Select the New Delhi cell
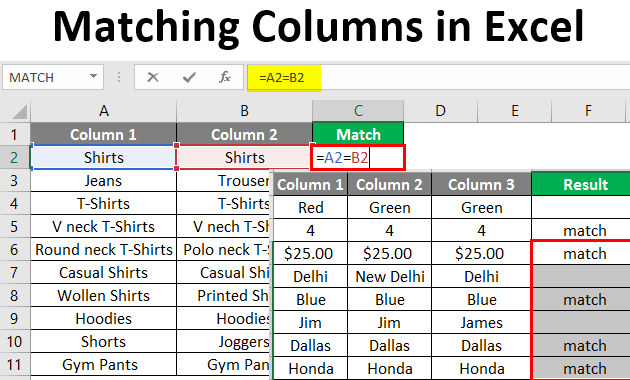Viewport: 630px width, 380px height. 390,276
